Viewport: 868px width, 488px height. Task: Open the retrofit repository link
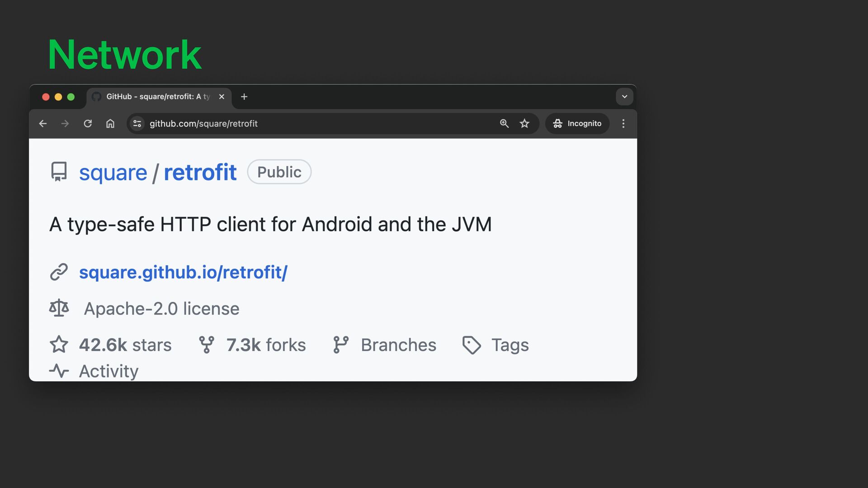click(x=200, y=173)
